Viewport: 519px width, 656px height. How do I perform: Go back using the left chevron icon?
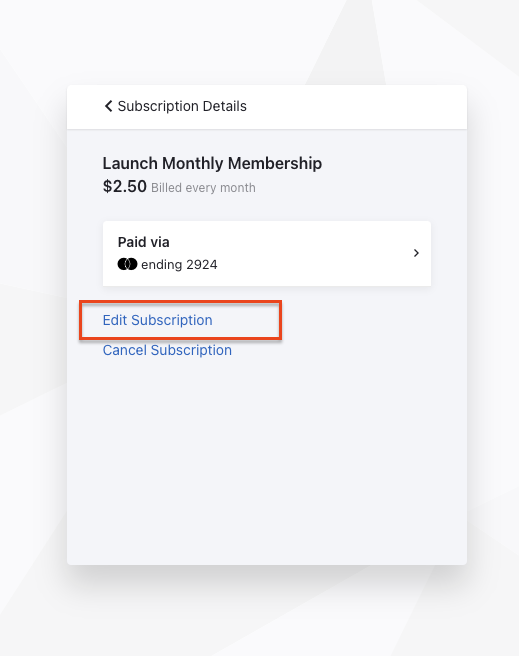click(x=108, y=106)
